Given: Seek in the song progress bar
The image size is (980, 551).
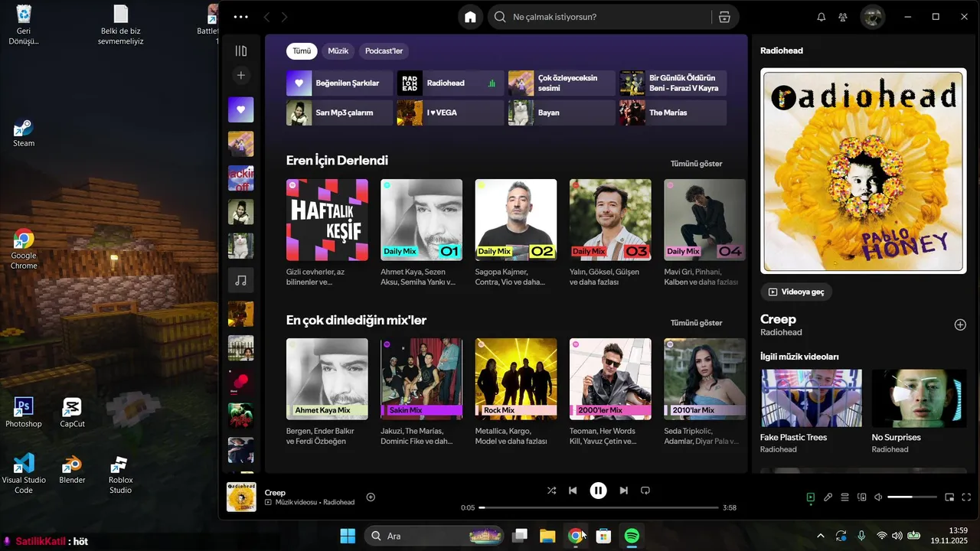Looking at the screenshot, I should tap(599, 507).
